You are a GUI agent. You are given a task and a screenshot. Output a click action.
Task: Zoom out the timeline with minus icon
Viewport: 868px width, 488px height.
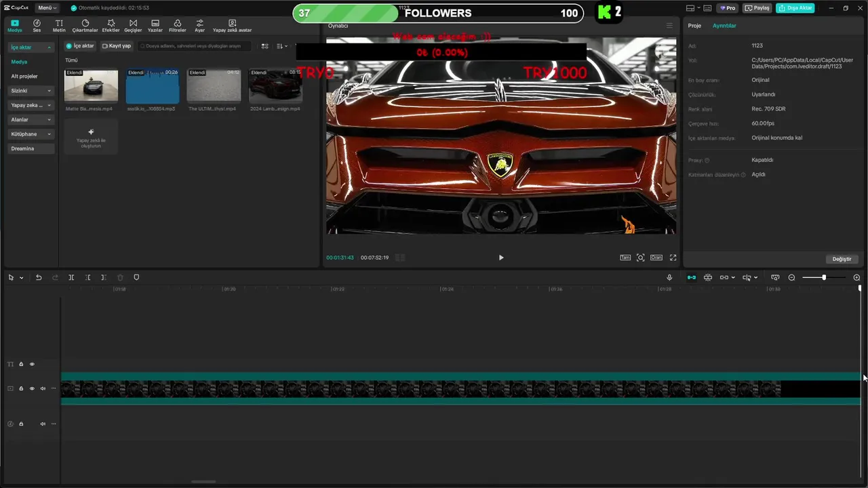pos(791,278)
